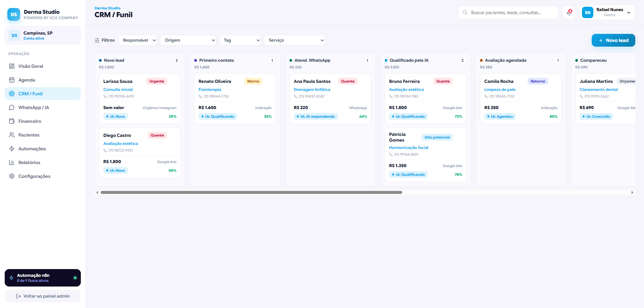Image resolution: width=644 pixels, height=308 pixels.
Task: Open the Automação n8n status card
Action: [x=43, y=278]
